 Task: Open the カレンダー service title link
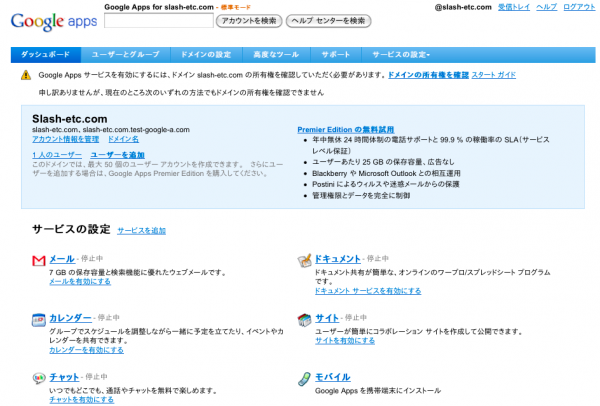click(70, 318)
